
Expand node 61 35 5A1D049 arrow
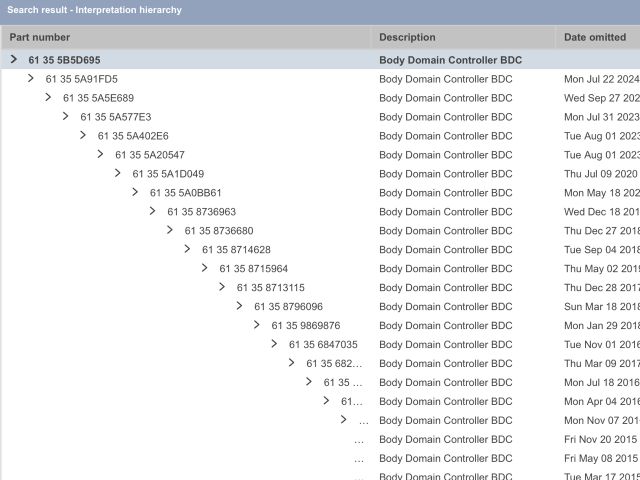click(x=118, y=174)
